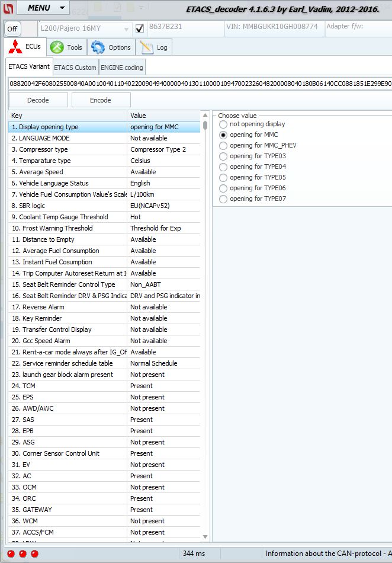Switch to ETACS Custom tab
This screenshot has width=392, height=563.
click(x=75, y=68)
